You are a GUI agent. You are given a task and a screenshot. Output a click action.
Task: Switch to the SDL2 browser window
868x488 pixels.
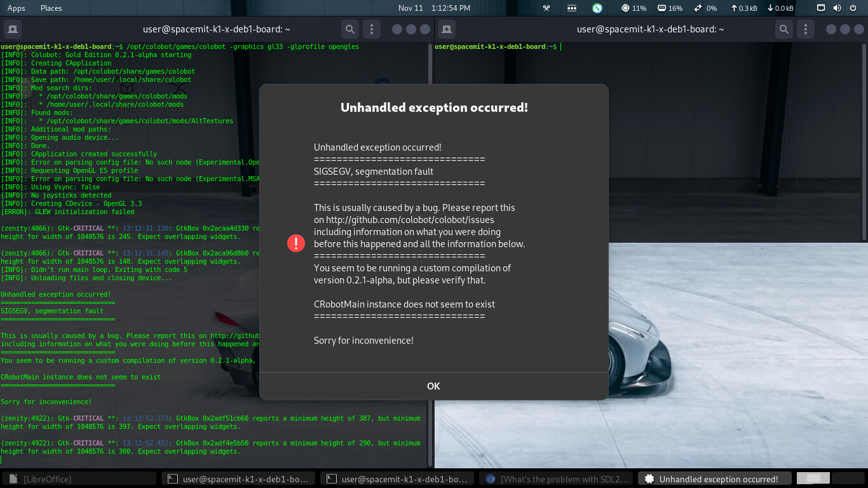point(558,479)
